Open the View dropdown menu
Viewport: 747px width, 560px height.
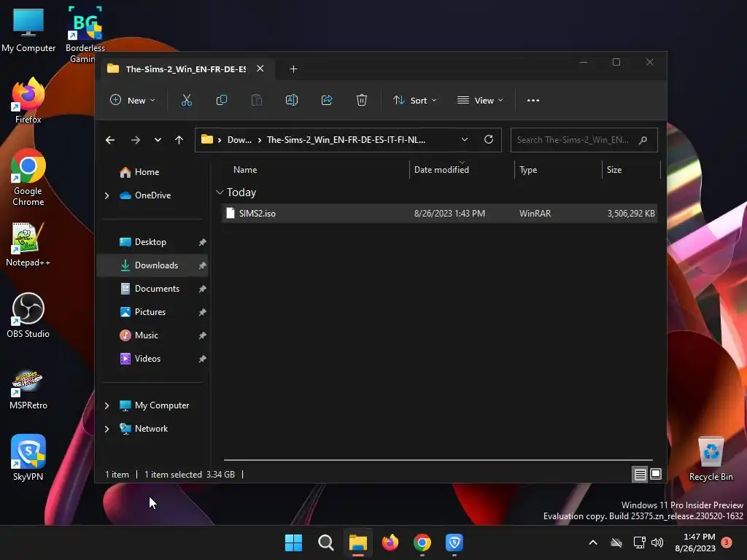click(x=480, y=101)
